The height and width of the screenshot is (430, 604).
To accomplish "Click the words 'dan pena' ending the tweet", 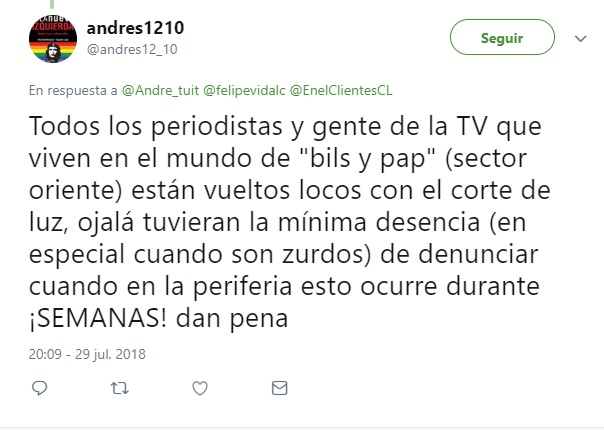I will click(232, 319).
